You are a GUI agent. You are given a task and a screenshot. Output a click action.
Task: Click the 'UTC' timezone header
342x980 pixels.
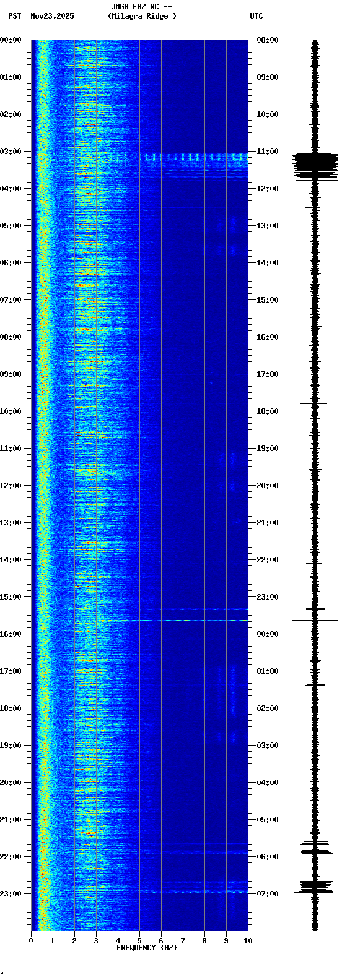(256, 16)
